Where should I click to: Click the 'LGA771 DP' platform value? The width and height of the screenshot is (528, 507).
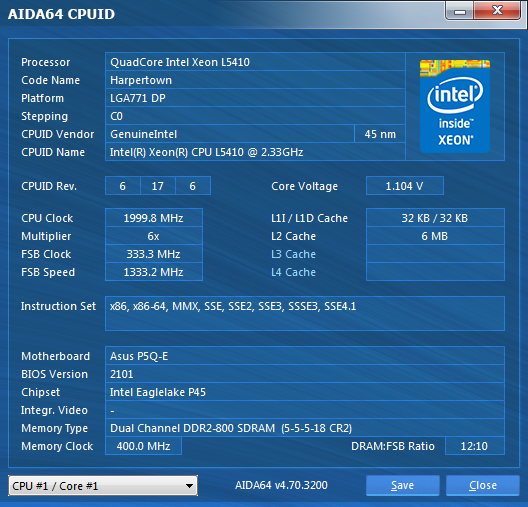(255, 98)
